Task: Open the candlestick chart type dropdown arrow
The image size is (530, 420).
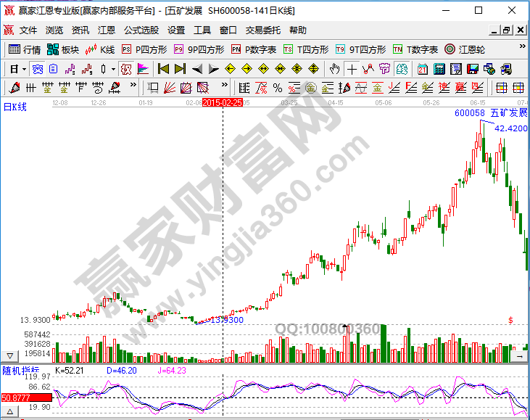Action: 113,70
